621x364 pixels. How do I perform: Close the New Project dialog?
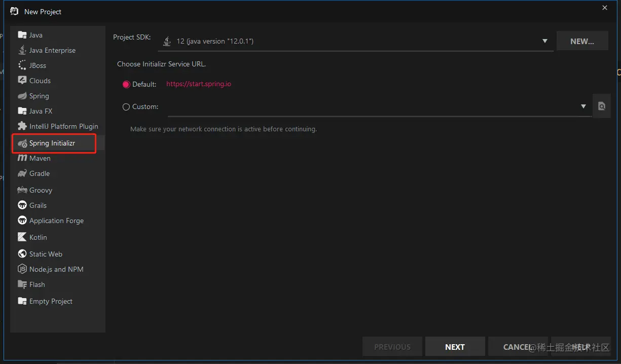tap(605, 8)
